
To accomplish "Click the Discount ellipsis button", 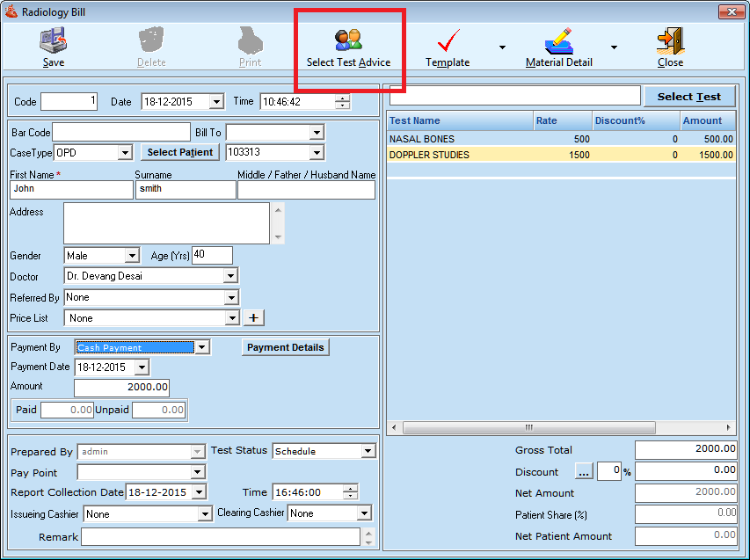I will [x=585, y=472].
